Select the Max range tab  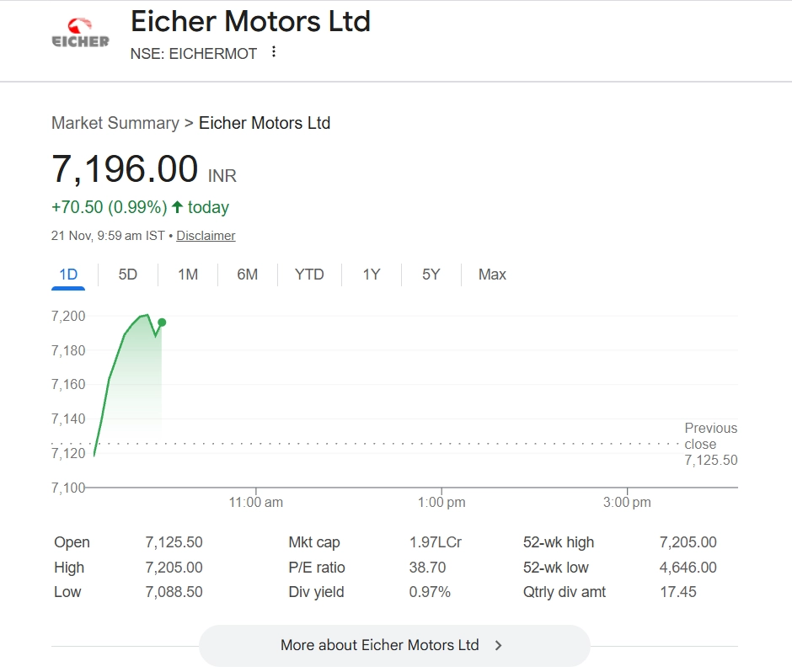coord(492,275)
